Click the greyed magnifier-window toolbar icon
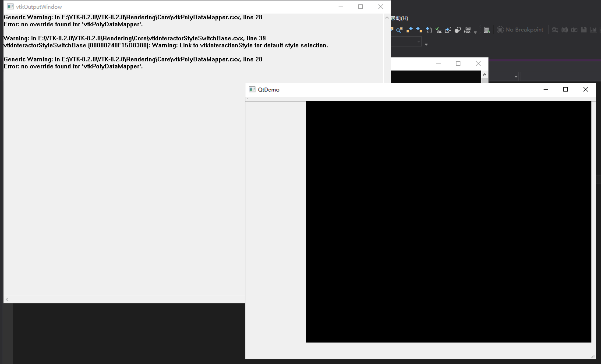 pyautogui.click(x=555, y=30)
